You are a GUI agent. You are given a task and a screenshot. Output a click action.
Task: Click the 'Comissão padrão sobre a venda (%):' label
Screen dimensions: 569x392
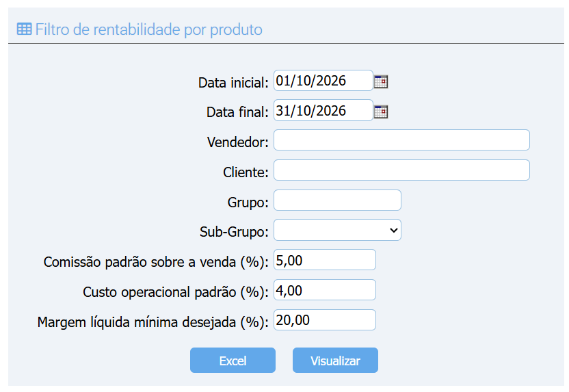(156, 262)
